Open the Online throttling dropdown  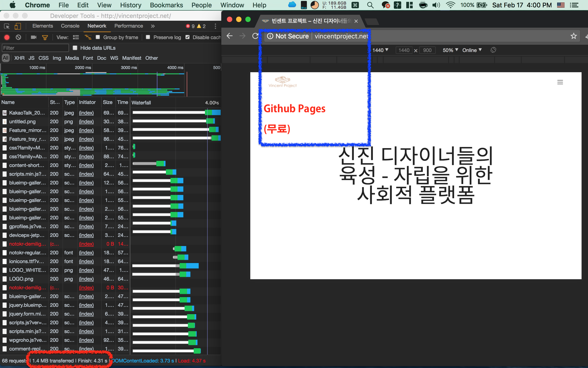click(x=472, y=50)
